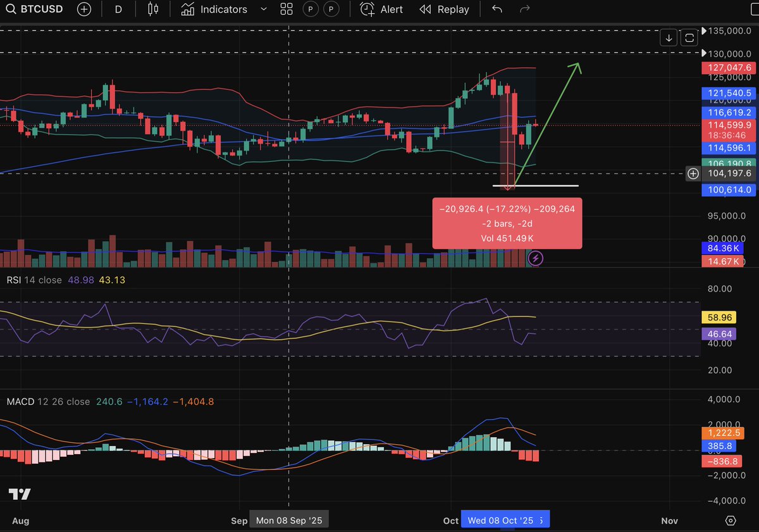Image resolution: width=759 pixels, height=532 pixels.
Task: Click the lightning quick-trade icon on volume pane
Action: (x=534, y=258)
